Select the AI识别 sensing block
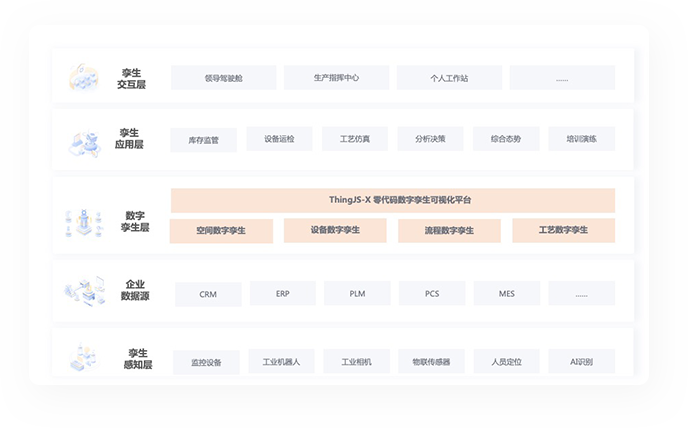 pyautogui.click(x=581, y=362)
